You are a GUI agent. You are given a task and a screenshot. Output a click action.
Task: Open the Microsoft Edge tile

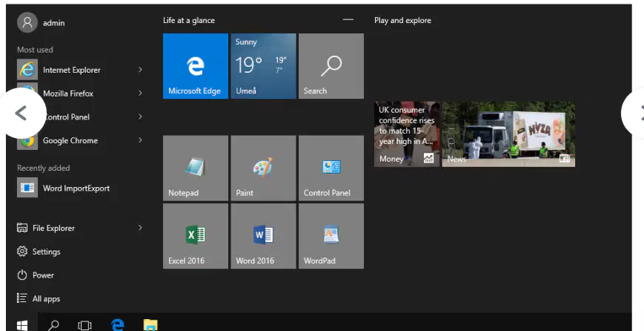(196, 66)
